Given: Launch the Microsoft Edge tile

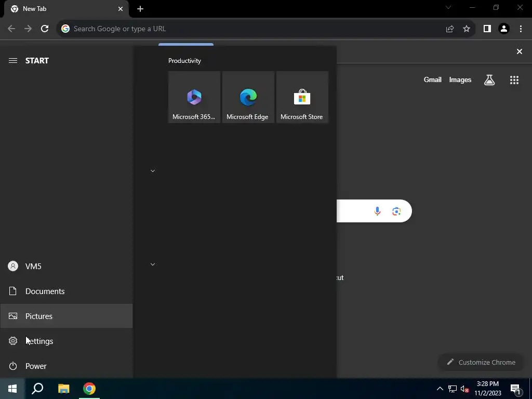Looking at the screenshot, I should tap(248, 97).
